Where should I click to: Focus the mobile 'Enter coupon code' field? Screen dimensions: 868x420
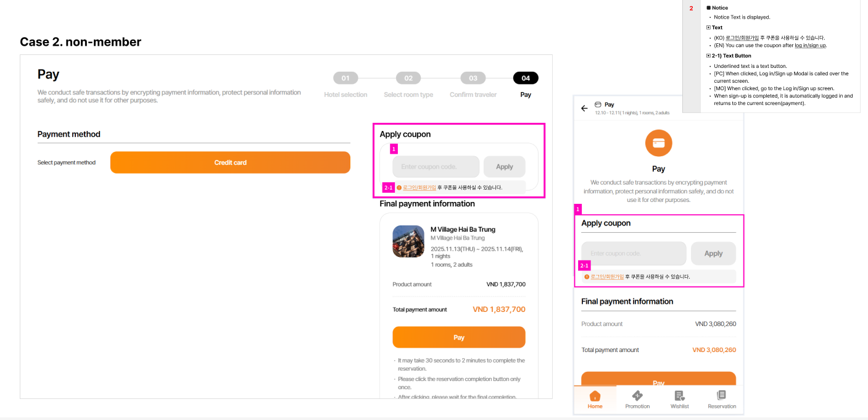[x=634, y=253]
